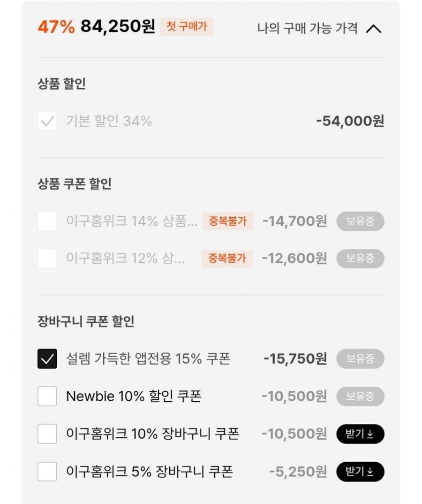Click the Newbie 10% 할인 쿠폰 label
Image resolution: width=422 pixels, height=504 pixels.
click(x=134, y=396)
